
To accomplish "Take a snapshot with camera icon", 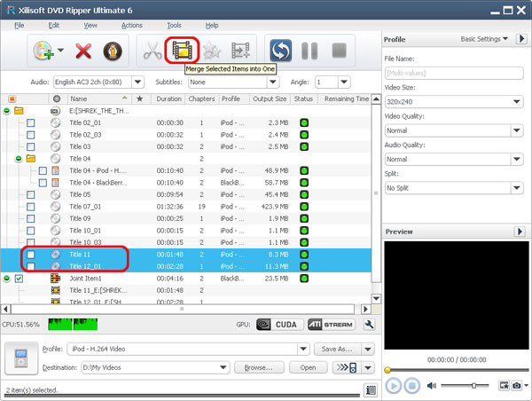I will tap(517, 385).
